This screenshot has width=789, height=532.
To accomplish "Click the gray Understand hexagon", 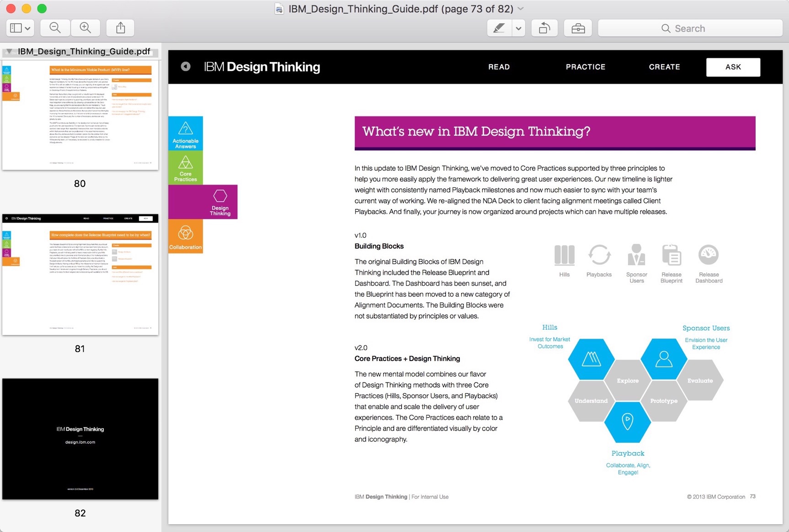I will coord(591,401).
